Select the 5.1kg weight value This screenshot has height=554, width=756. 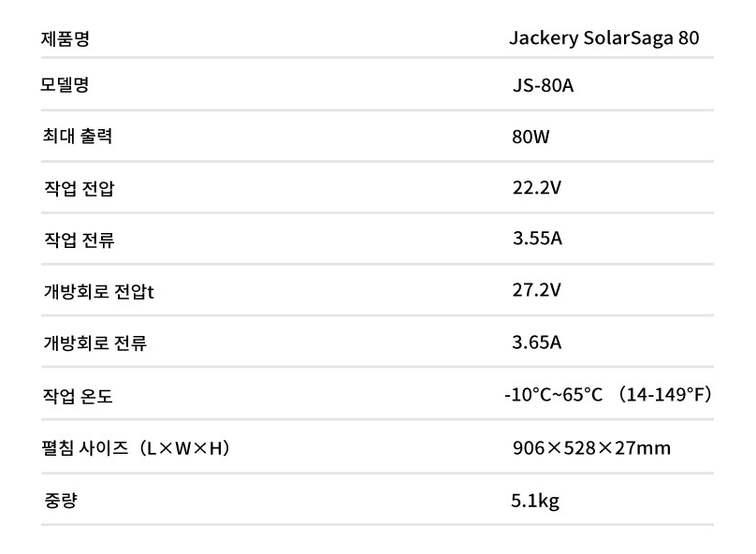coord(535,501)
